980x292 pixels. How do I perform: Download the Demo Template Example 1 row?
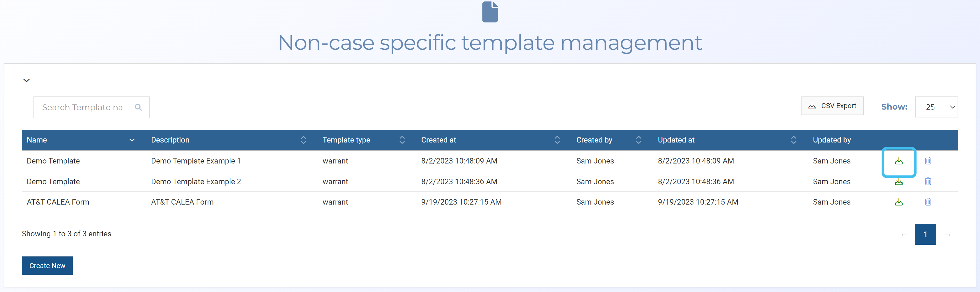(898, 161)
